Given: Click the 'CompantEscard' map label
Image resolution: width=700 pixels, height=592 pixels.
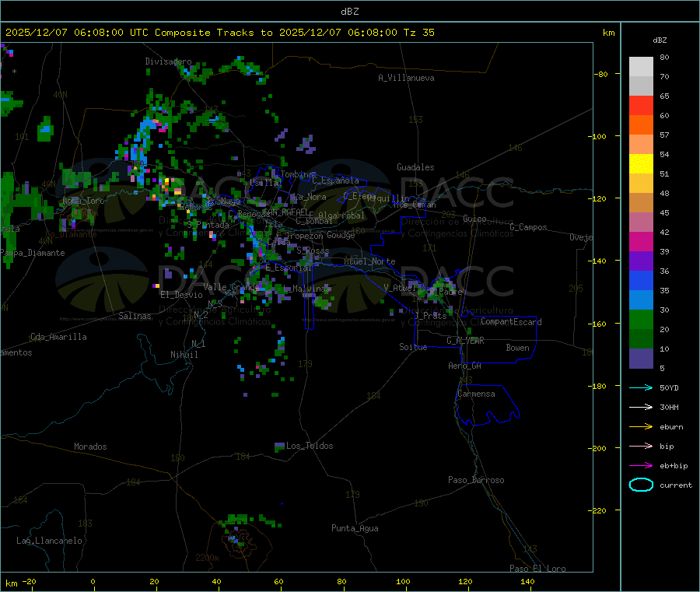Looking at the screenshot, I should tap(511, 321).
